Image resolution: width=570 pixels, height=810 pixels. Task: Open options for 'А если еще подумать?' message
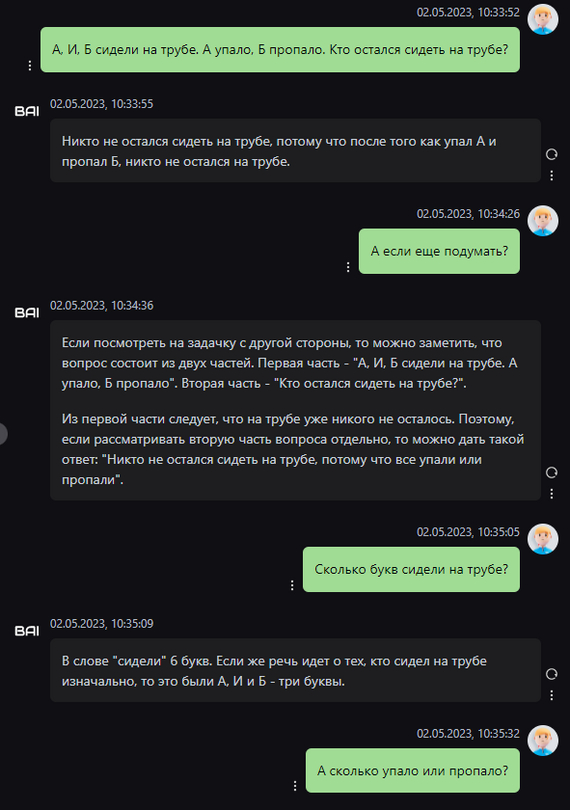click(x=348, y=267)
